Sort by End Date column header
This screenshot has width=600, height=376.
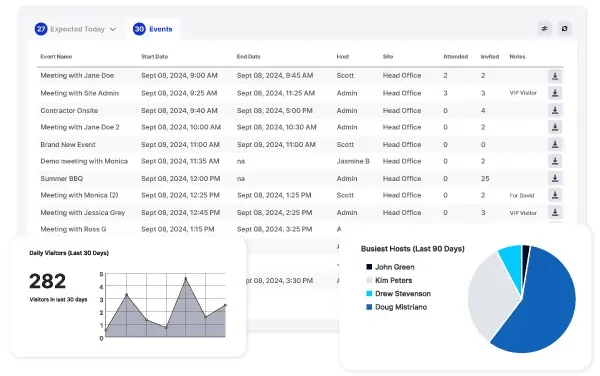pyautogui.click(x=248, y=57)
